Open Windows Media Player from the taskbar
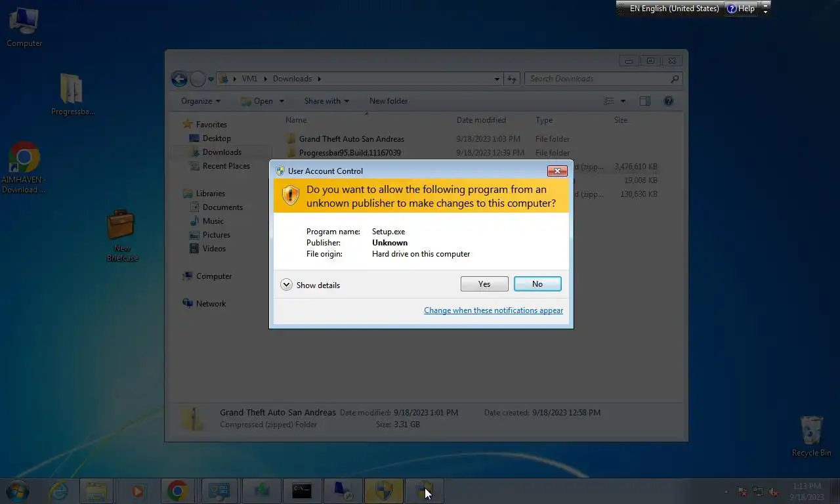The height and width of the screenshot is (504, 840). point(138,491)
